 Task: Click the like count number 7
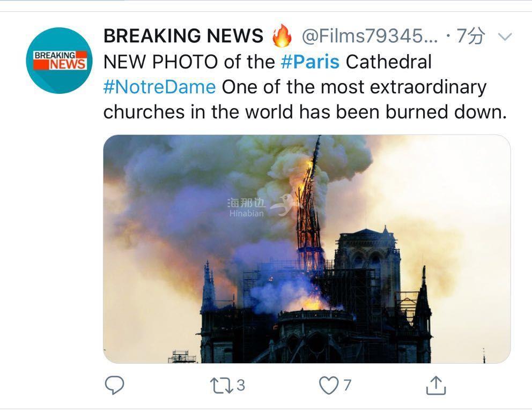(x=347, y=386)
